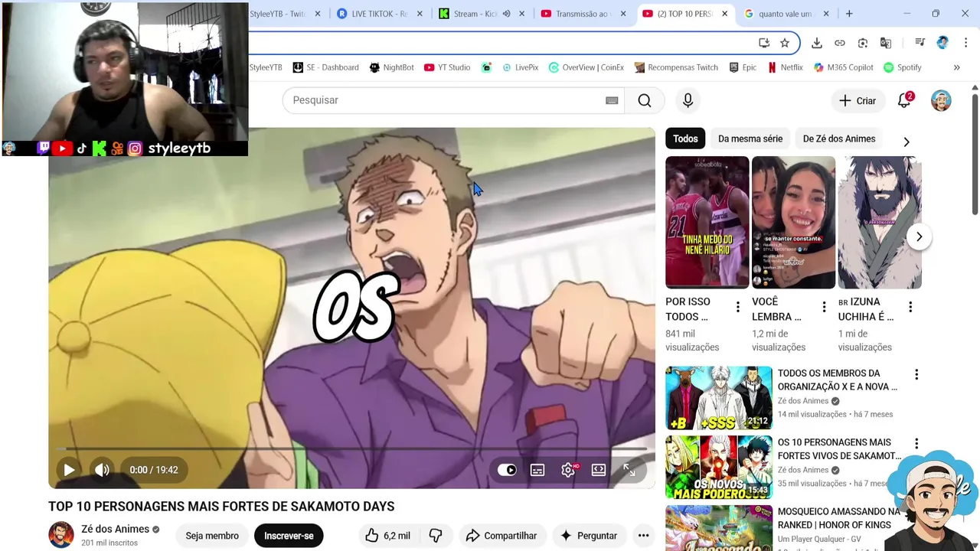The image size is (980, 551).
Task: Play the Sakamoto Days video
Action: coord(69,470)
